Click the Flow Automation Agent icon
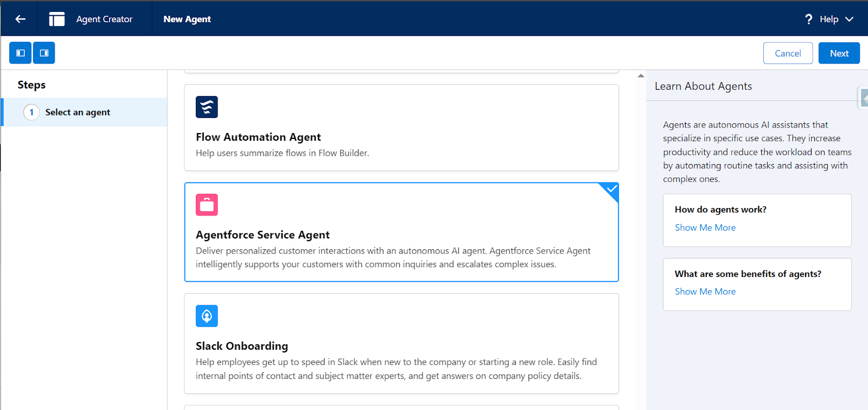This screenshot has height=410, width=868. pos(207,107)
